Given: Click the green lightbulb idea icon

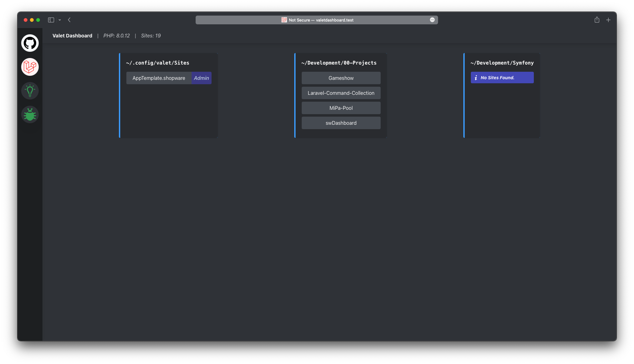Looking at the screenshot, I should tap(30, 91).
